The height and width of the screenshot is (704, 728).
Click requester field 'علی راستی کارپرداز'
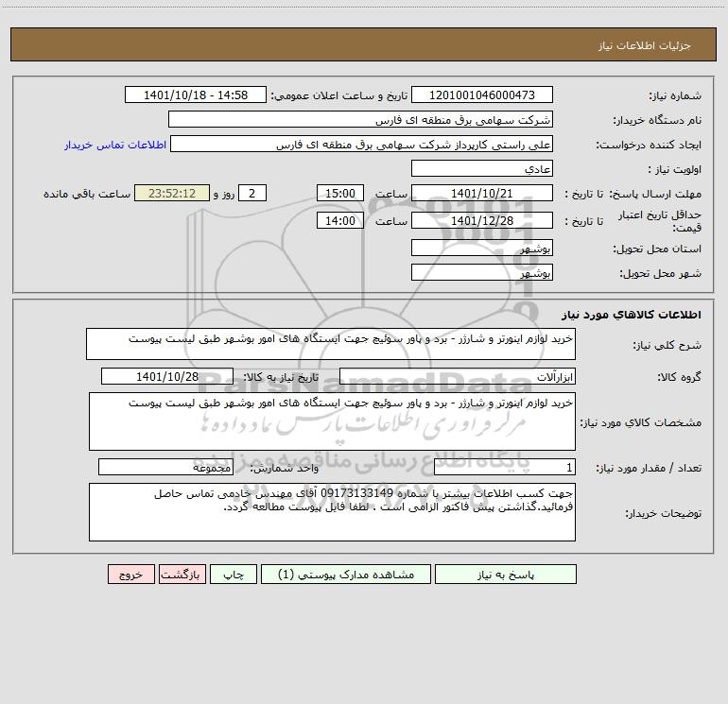[x=361, y=144]
